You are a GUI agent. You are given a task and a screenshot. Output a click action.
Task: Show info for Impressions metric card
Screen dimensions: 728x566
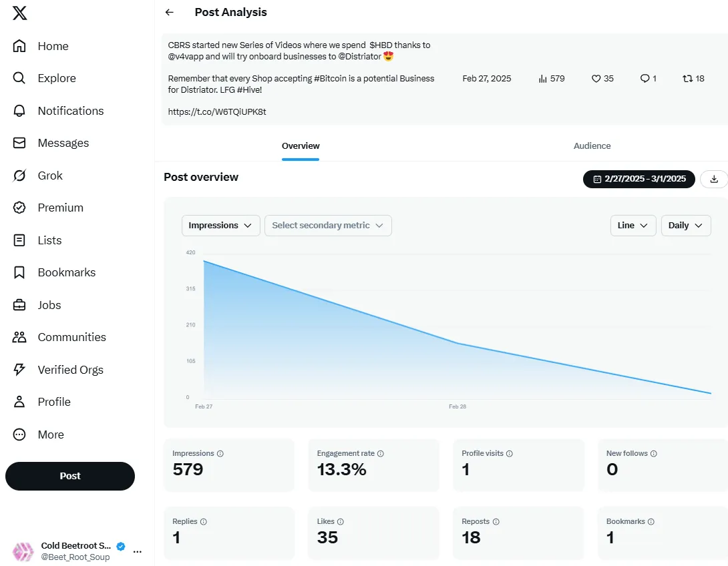coord(220,454)
